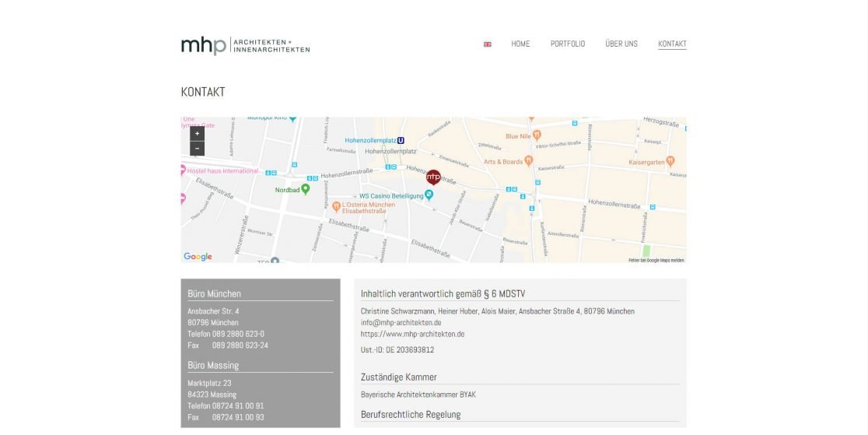Open the KONTAKT menu item
868x435 pixels.
tap(672, 44)
